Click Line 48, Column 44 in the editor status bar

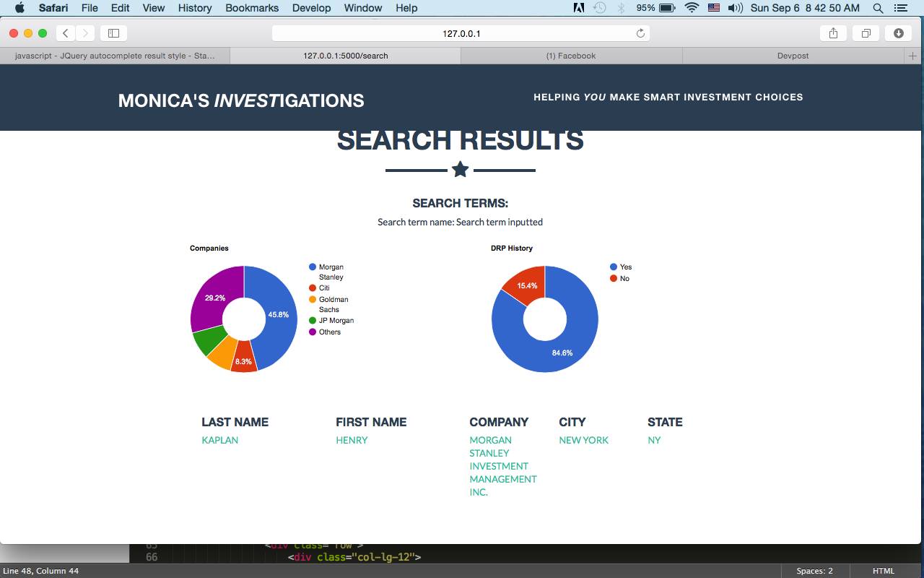point(41,571)
